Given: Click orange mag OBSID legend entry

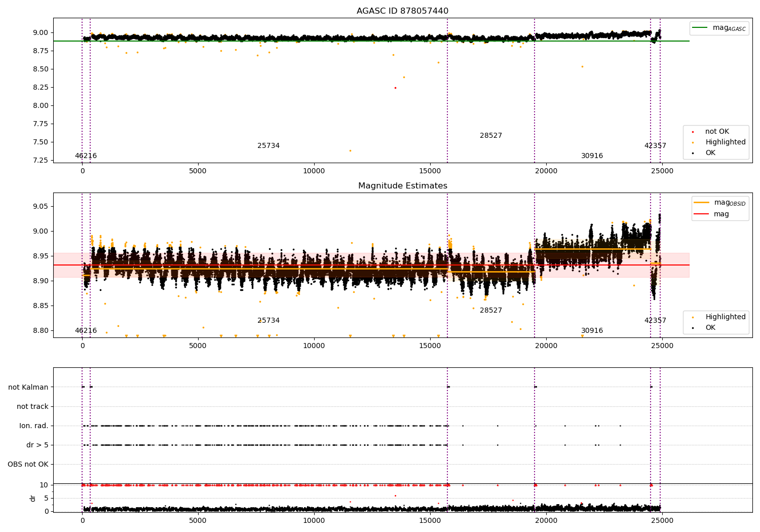Looking at the screenshot, I should pyautogui.click(x=719, y=203).
